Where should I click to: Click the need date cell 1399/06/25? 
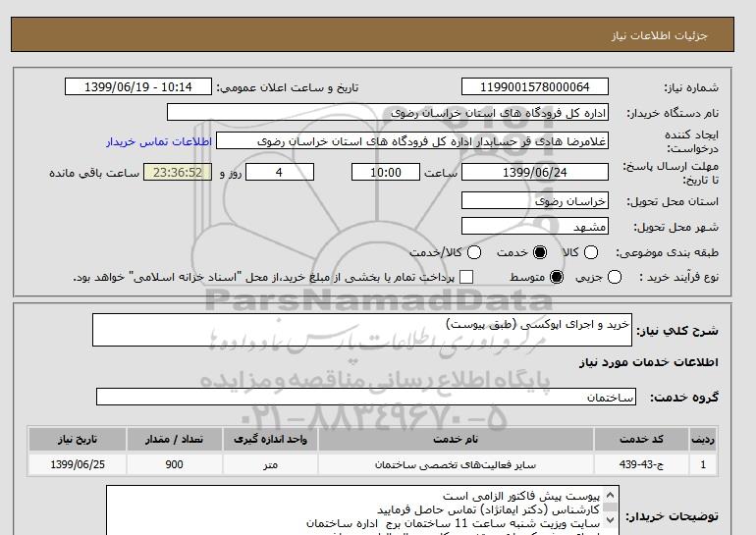(78, 464)
